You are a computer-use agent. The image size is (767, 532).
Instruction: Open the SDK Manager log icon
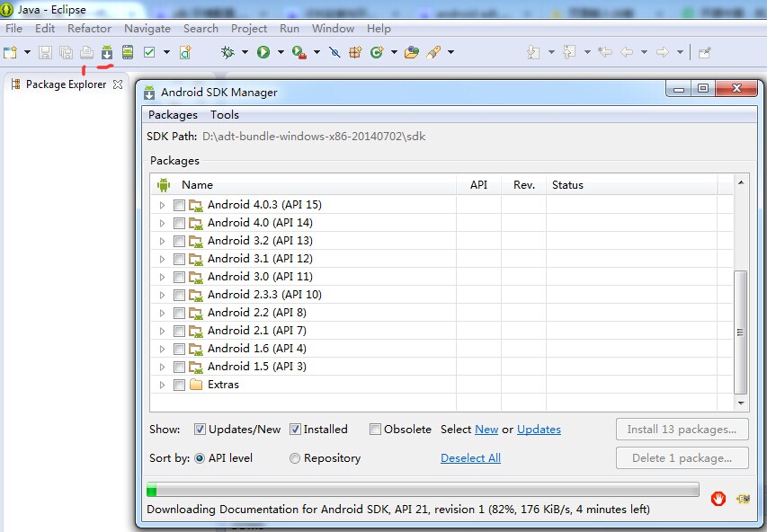[x=743, y=499]
